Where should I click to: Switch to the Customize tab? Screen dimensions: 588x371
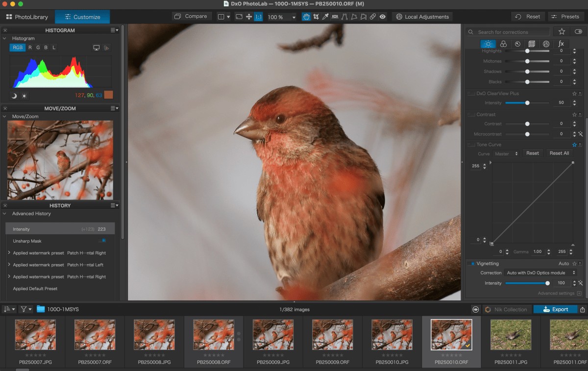click(82, 17)
